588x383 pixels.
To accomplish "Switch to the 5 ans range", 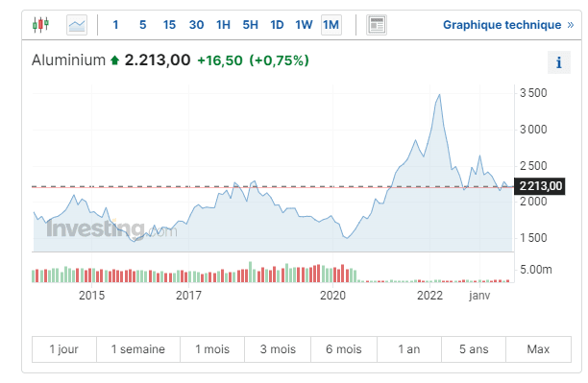I will (x=474, y=349).
